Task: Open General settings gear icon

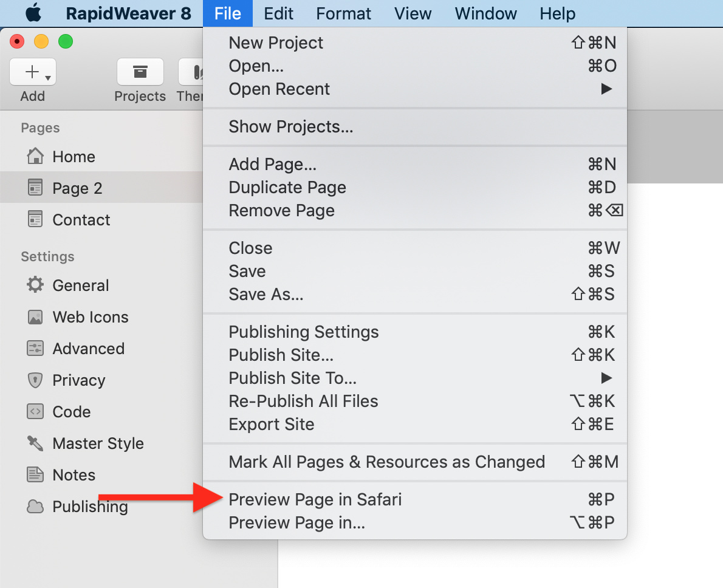Action: (35, 284)
